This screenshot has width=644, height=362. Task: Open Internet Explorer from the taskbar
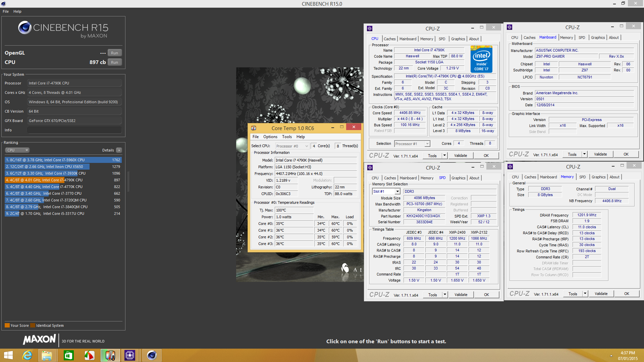click(x=27, y=355)
